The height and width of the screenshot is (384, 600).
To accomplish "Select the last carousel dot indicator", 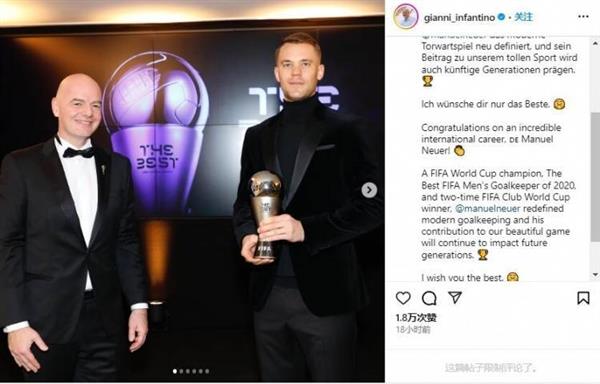I will click(207, 371).
